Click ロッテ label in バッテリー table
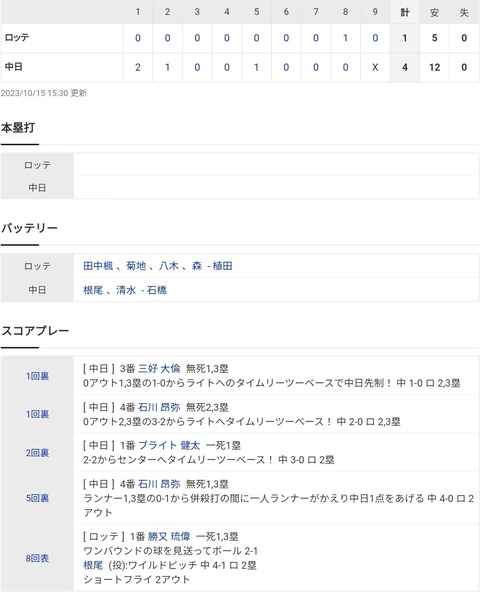This screenshot has height=592, width=480. tap(37, 266)
